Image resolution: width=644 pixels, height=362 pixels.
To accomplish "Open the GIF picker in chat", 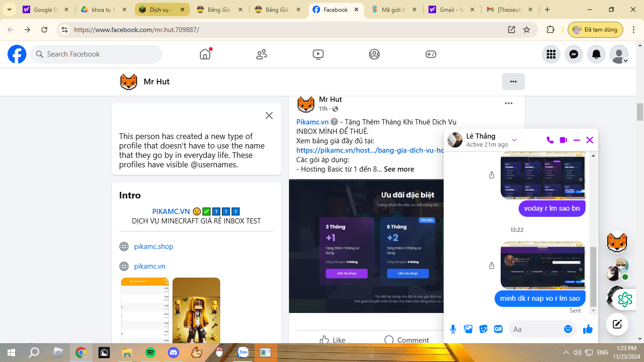I will [498, 329].
